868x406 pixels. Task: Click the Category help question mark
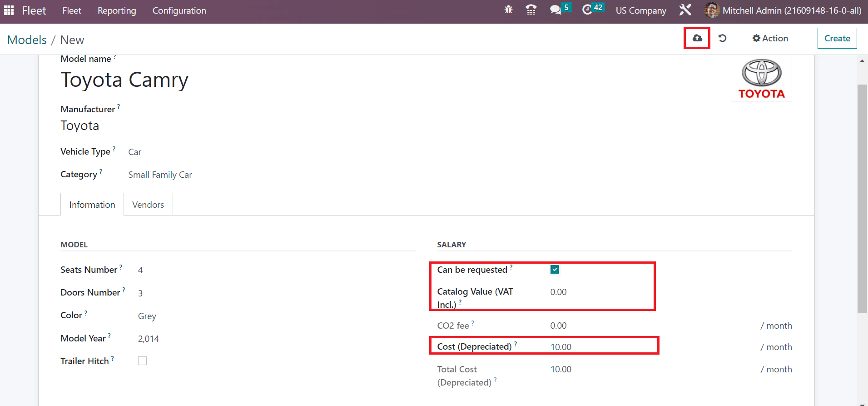pos(101,171)
